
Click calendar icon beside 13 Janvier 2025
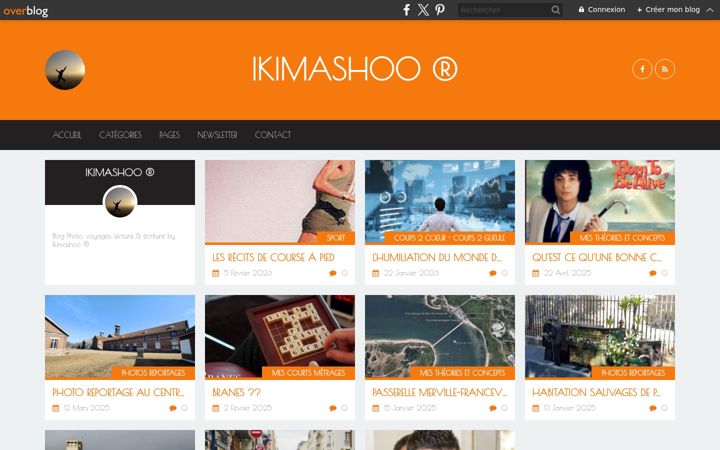535,408
